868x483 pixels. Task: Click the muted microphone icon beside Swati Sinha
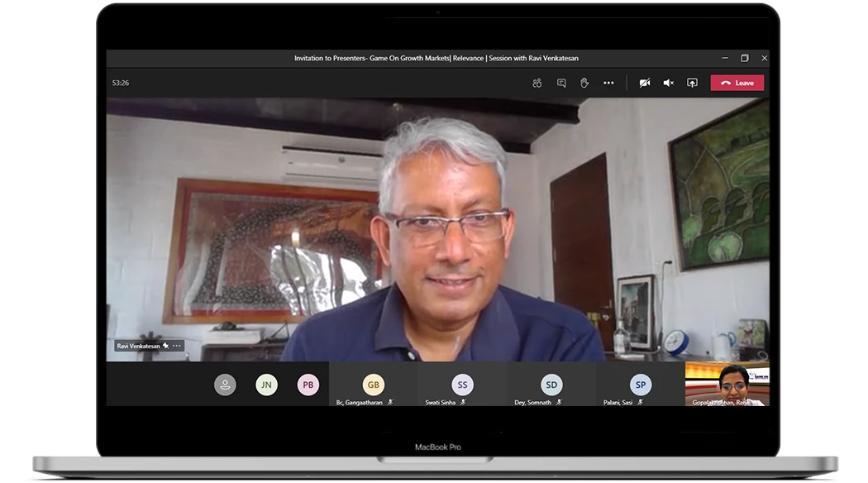tap(463, 402)
